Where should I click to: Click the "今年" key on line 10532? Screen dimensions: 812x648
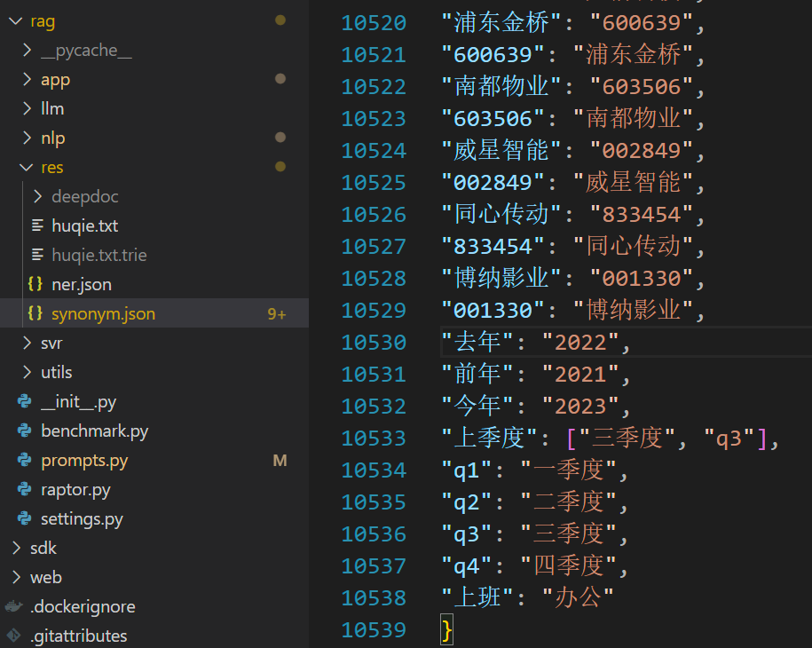pos(477,406)
